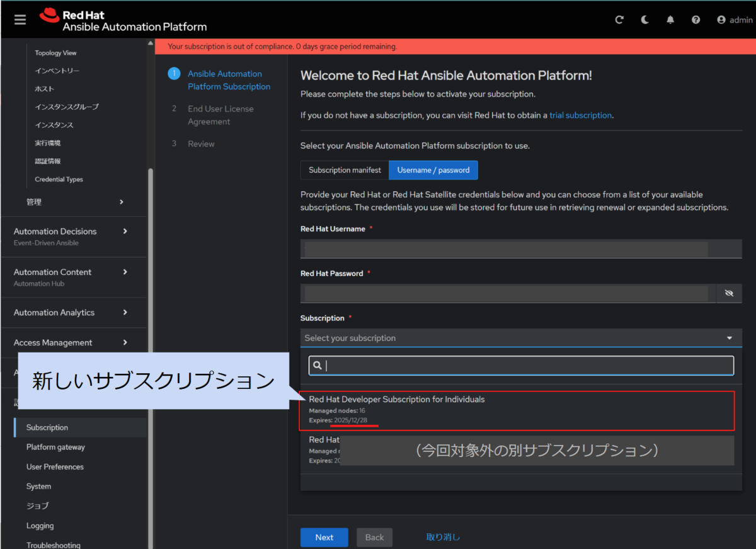Open System settings
The width and height of the screenshot is (756, 549).
pos(38,487)
